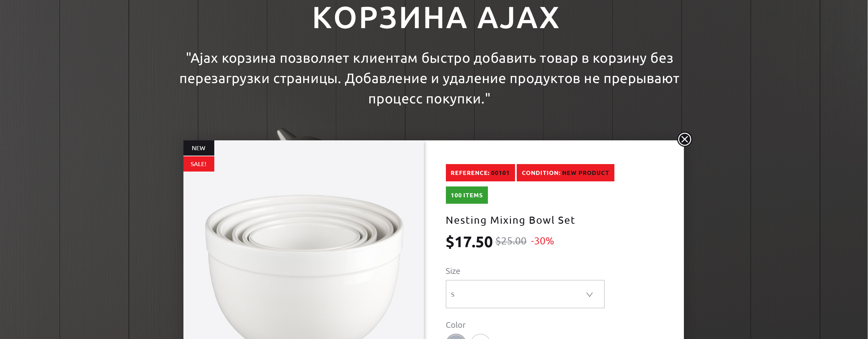This screenshot has height=339, width=868.
Task: Click the Color field label
Action: point(455,325)
